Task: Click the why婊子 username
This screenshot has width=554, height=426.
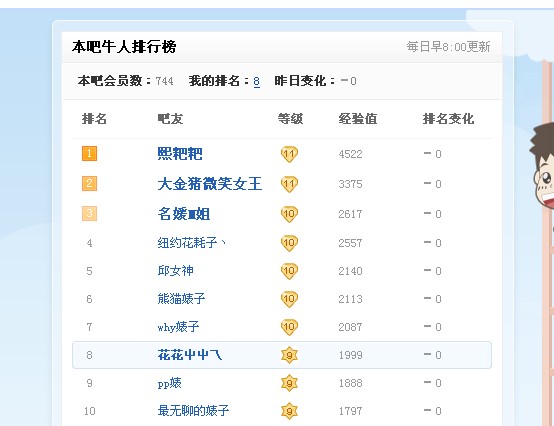Action: point(178,327)
